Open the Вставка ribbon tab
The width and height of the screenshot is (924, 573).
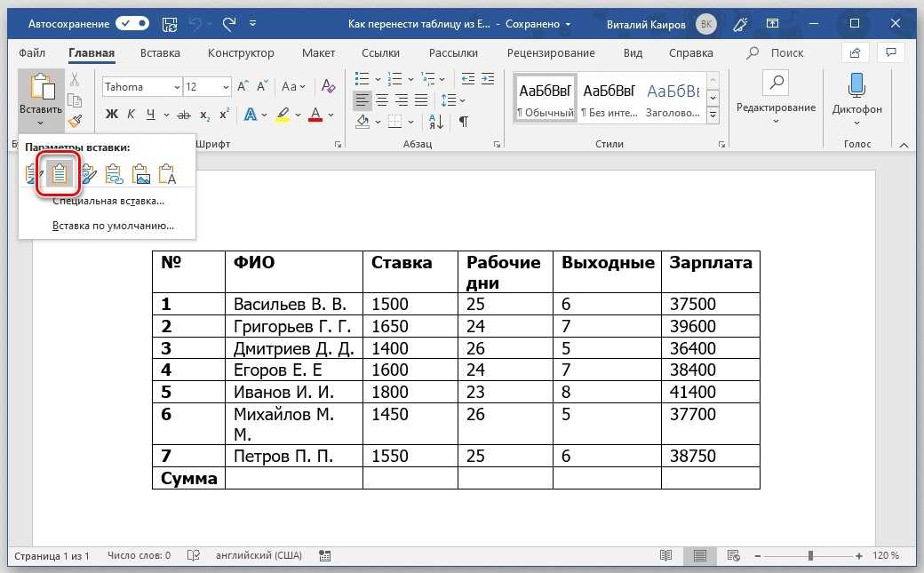point(160,53)
